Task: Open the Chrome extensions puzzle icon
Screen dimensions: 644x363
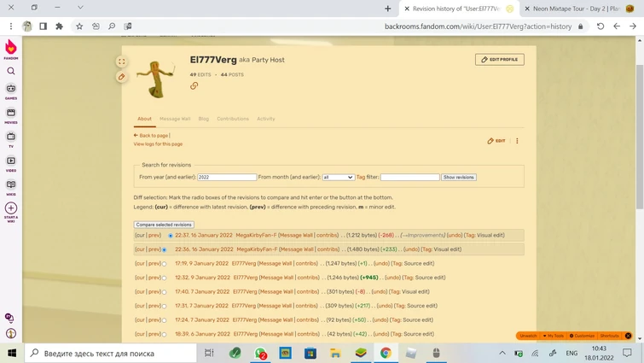Action: 59,26
